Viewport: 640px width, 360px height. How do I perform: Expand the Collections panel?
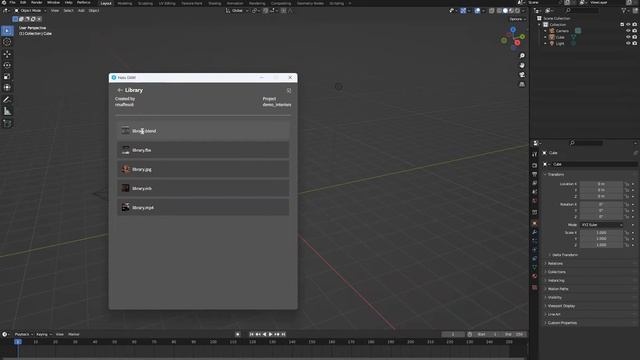(x=556, y=272)
